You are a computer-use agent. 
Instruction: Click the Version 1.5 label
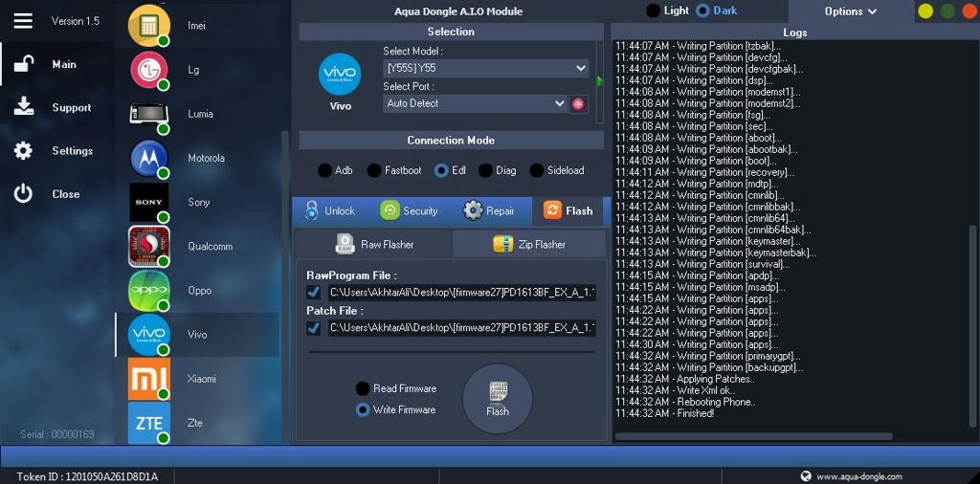(75, 21)
